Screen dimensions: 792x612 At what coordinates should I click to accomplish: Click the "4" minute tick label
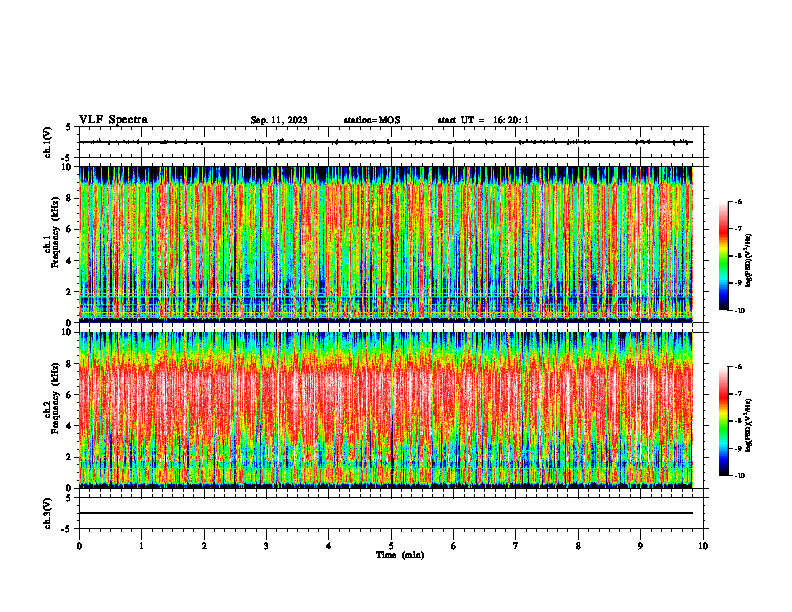coord(329,546)
